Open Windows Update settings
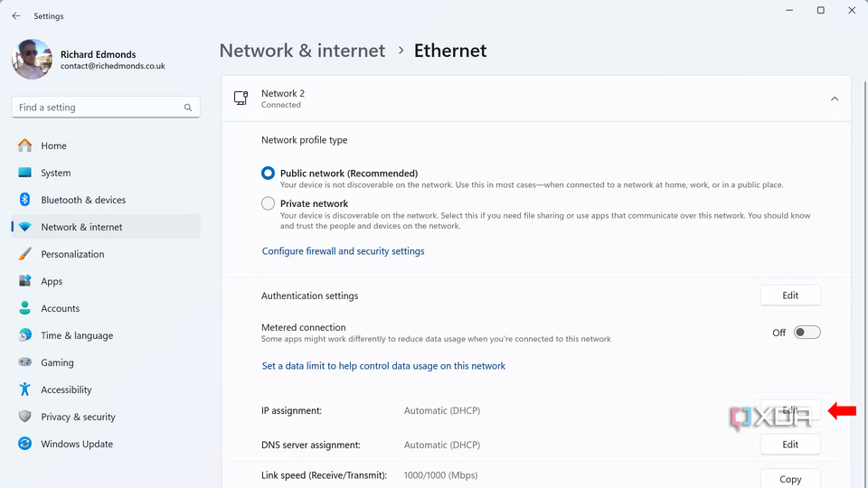The width and height of the screenshot is (868, 488). tap(106, 444)
